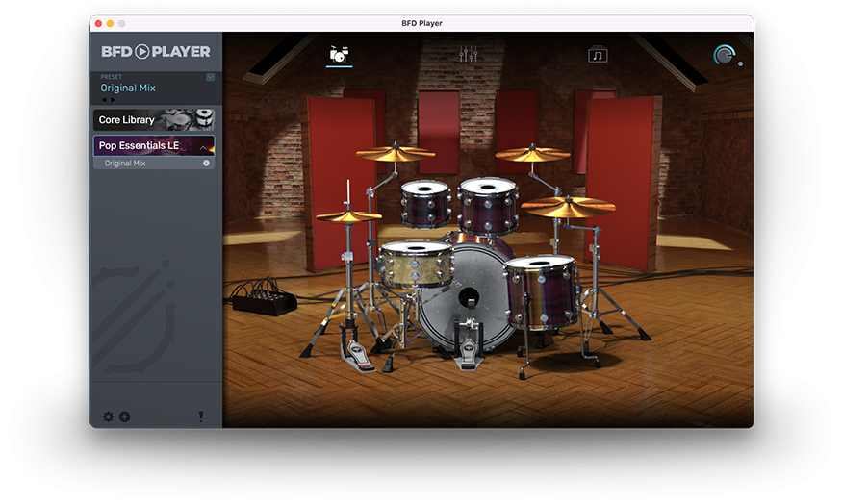Hit the left crash cymbal

pyautogui.click(x=396, y=154)
